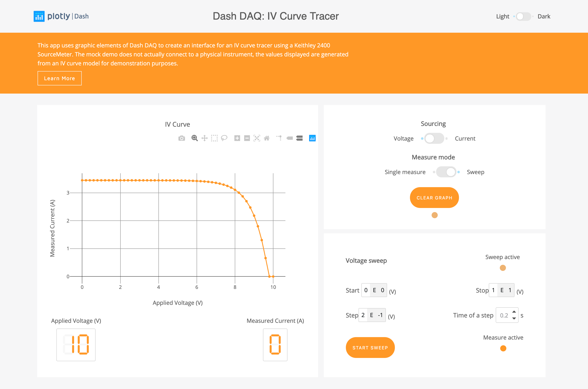Click the y-axis tick label 3

coord(68,193)
